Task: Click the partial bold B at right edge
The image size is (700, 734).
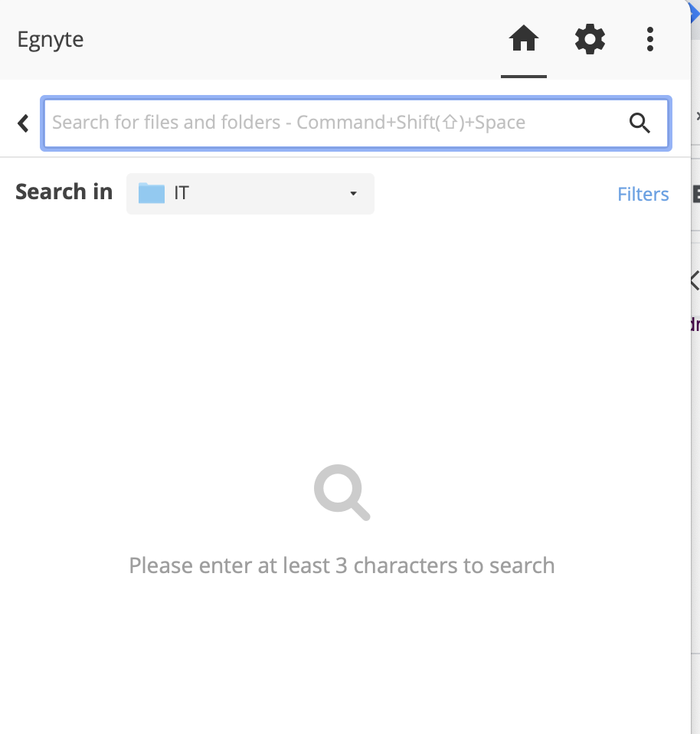Action: pos(696,193)
